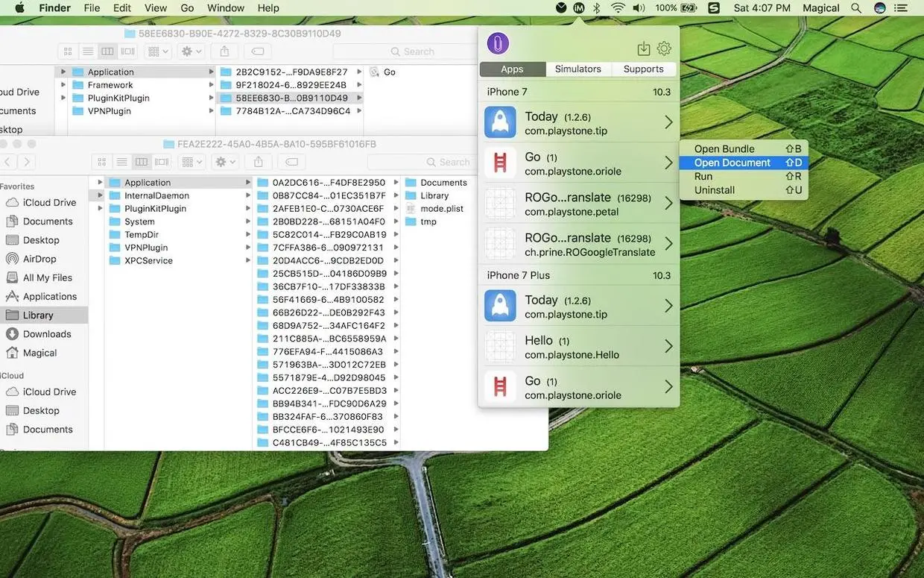Switch to the Simulators tab
The height and width of the screenshot is (578, 924).
pyautogui.click(x=577, y=69)
